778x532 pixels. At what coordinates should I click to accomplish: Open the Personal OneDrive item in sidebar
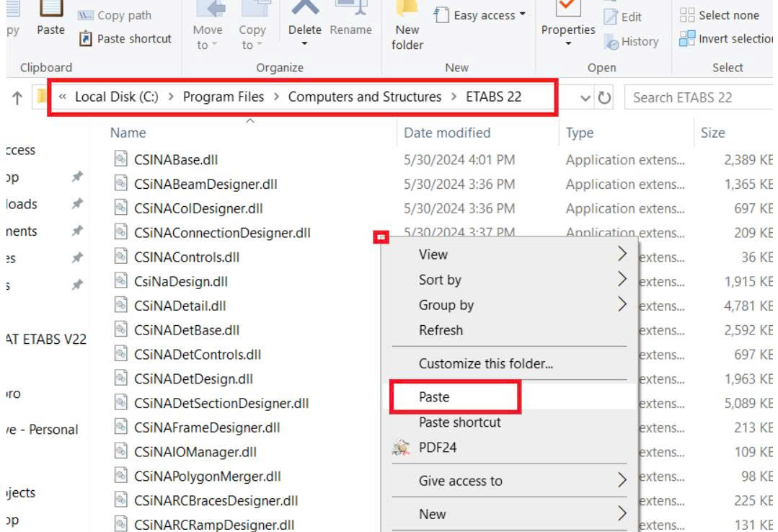point(43,429)
